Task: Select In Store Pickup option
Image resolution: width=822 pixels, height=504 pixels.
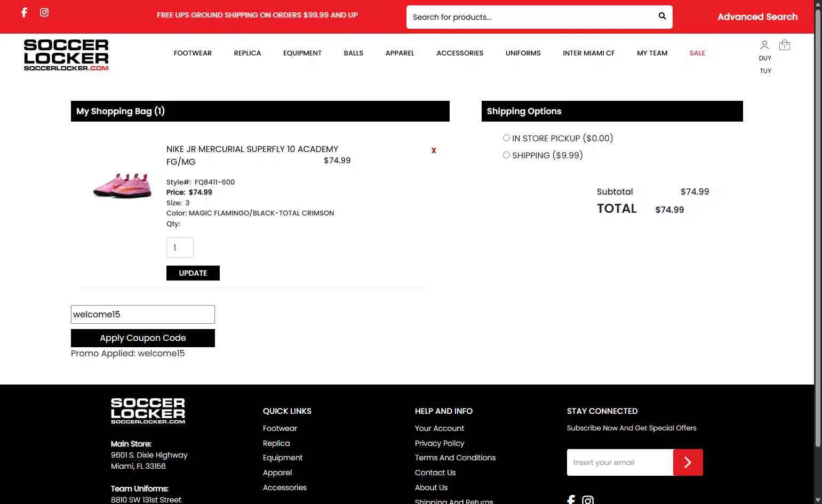Action: pyautogui.click(x=506, y=138)
